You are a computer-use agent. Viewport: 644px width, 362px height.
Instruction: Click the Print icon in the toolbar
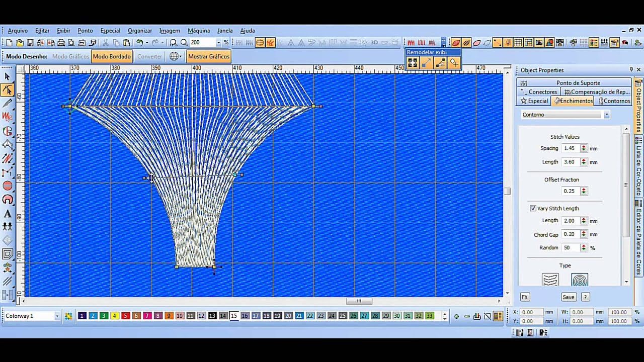coord(61,43)
